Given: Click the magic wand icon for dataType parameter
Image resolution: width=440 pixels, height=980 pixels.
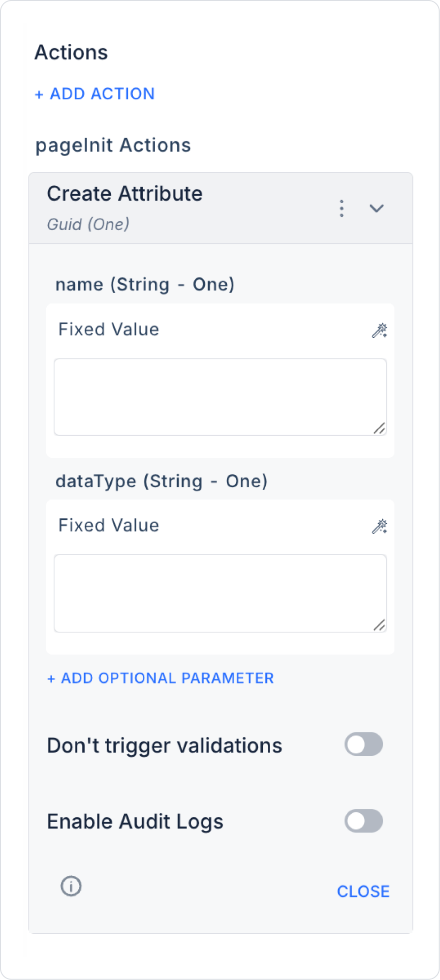Looking at the screenshot, I should point(379,527).
